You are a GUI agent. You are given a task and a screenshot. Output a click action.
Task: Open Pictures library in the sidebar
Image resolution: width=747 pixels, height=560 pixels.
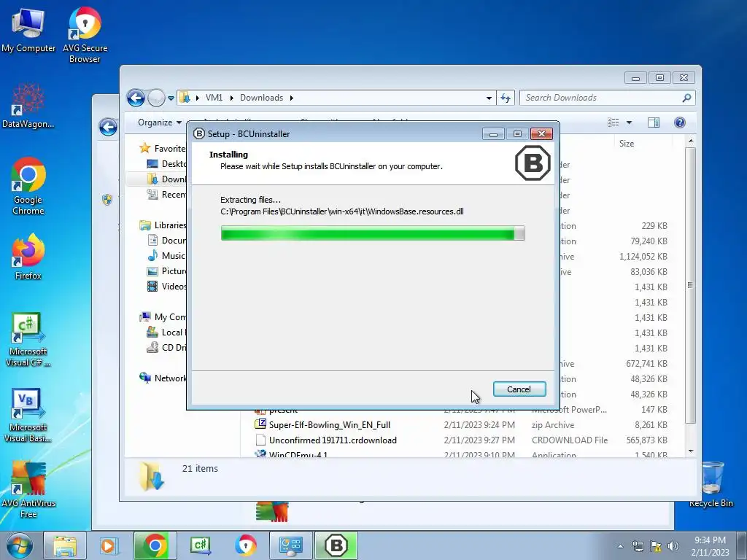pos(167,271)
